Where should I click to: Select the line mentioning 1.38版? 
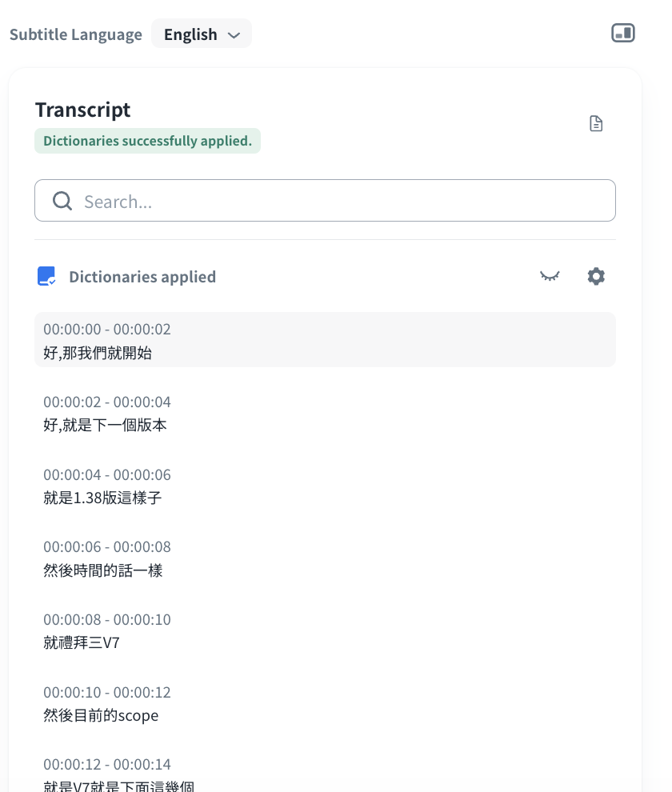click(102, 498)
